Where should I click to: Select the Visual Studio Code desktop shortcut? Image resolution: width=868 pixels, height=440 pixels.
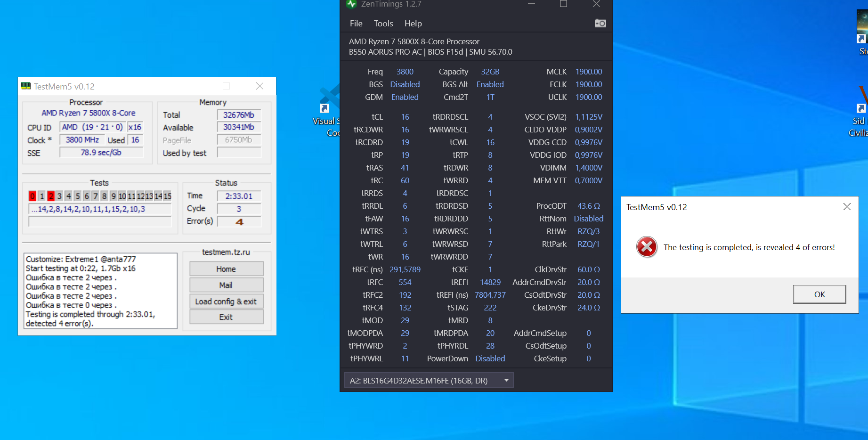(328, 111)
